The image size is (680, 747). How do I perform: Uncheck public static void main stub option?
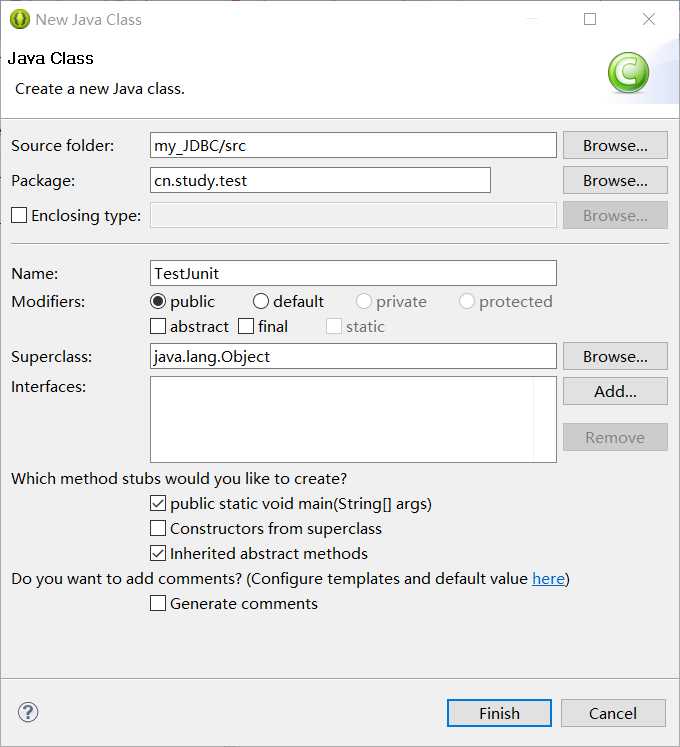point(158,504)
